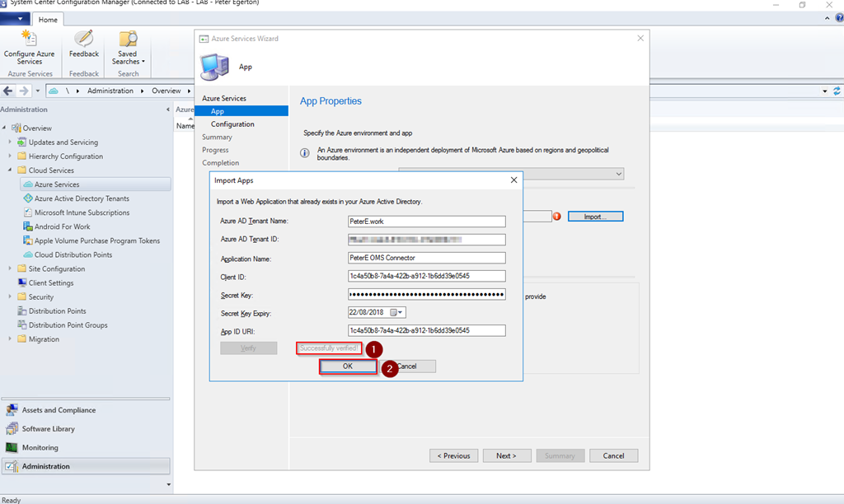Close the Import Apps dialog
This screenshot has height=504, width=844.
(513, 180)
